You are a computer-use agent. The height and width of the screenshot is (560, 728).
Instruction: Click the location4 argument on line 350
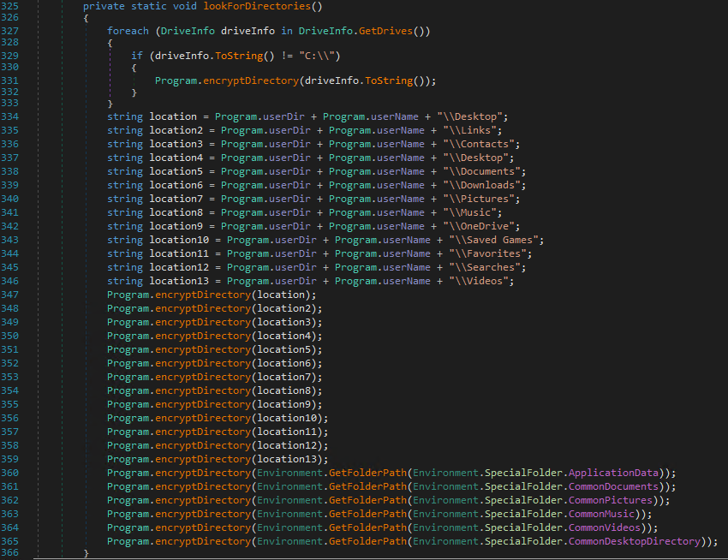click(x=283, y=336)
